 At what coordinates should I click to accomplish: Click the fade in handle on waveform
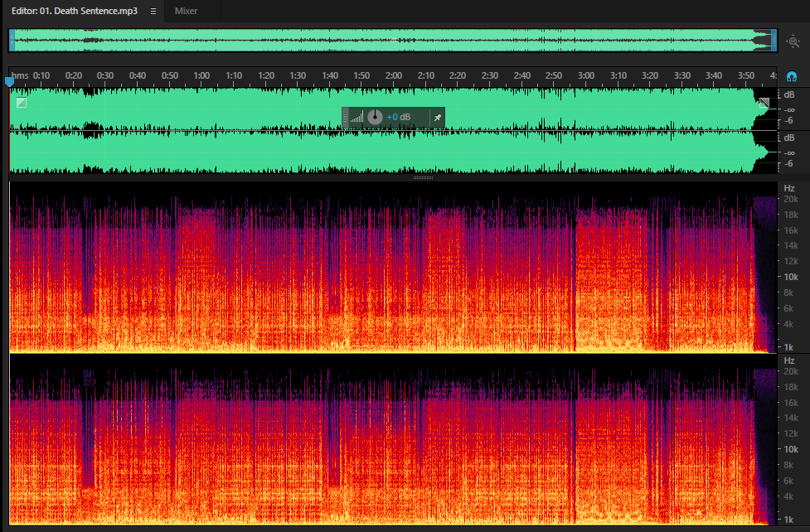pyautogui.click(x=22, y=102)
